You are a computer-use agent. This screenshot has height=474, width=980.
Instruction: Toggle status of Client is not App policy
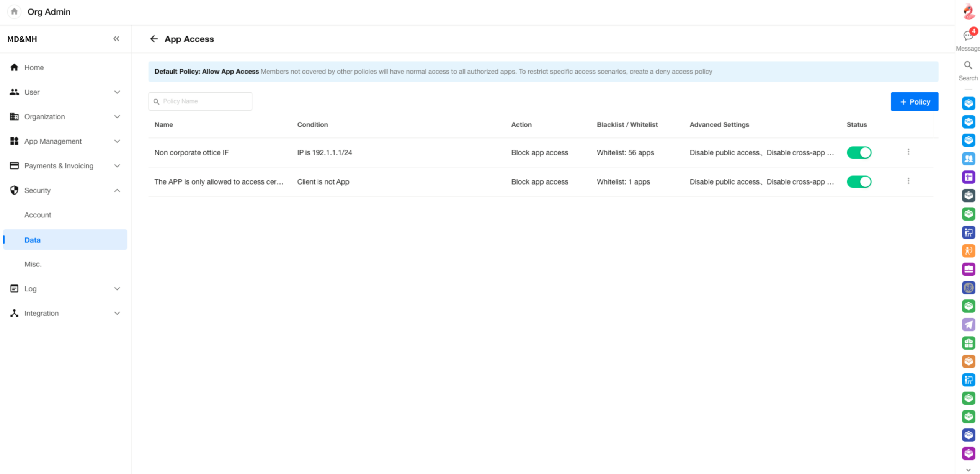coord(859,181)
